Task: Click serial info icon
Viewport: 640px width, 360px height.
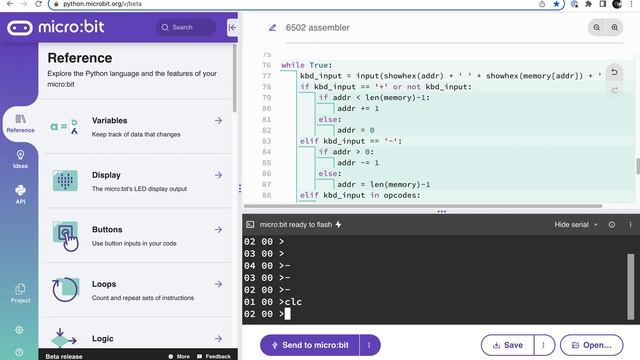Action: (611, 224)
